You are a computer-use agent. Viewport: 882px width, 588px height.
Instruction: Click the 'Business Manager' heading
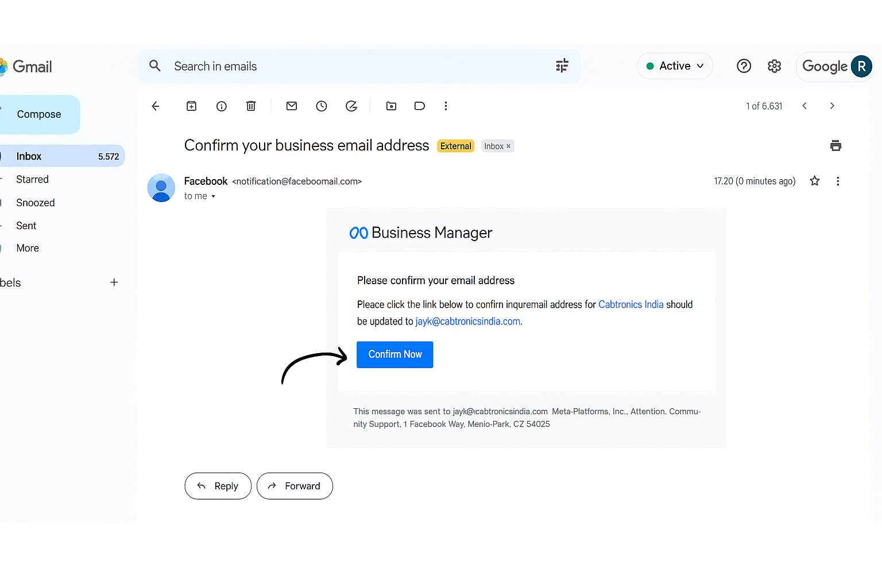pyautogui.click(x=432, y=233)
